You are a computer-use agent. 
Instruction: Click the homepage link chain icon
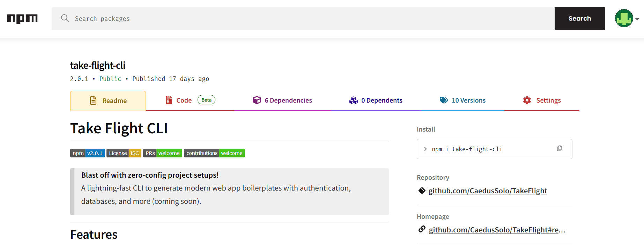[x=422, y=229]
